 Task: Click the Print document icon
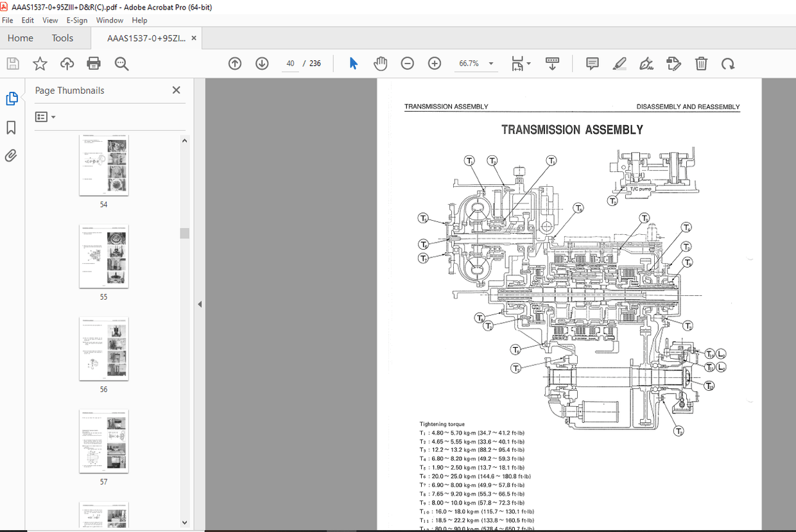pyautogui.click(x=94, y=63)
